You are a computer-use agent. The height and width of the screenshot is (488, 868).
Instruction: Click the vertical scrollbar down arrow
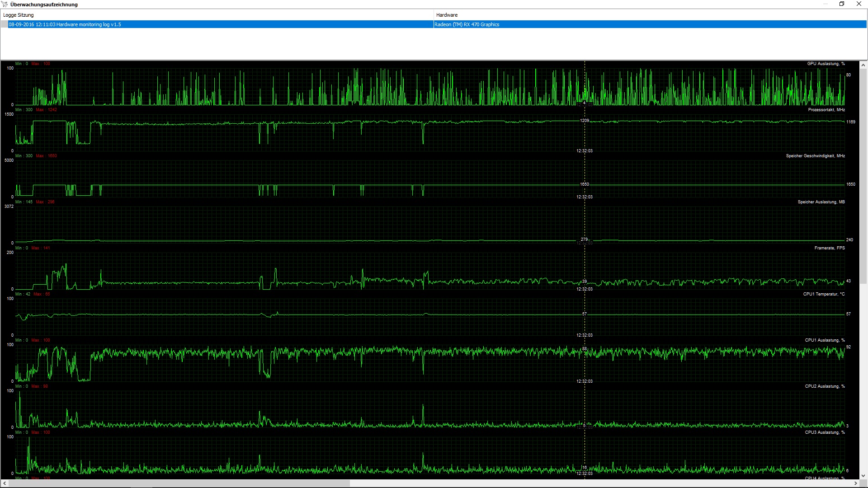pos(863,475)
